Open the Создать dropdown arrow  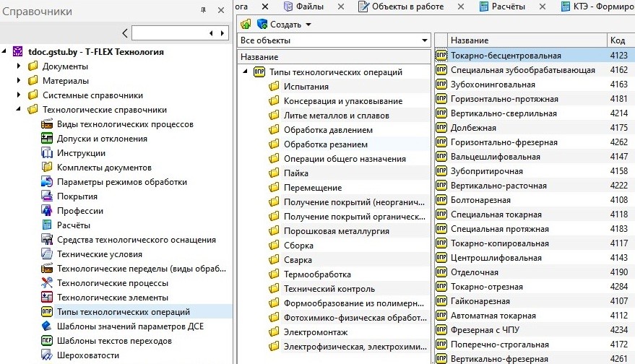308,25
